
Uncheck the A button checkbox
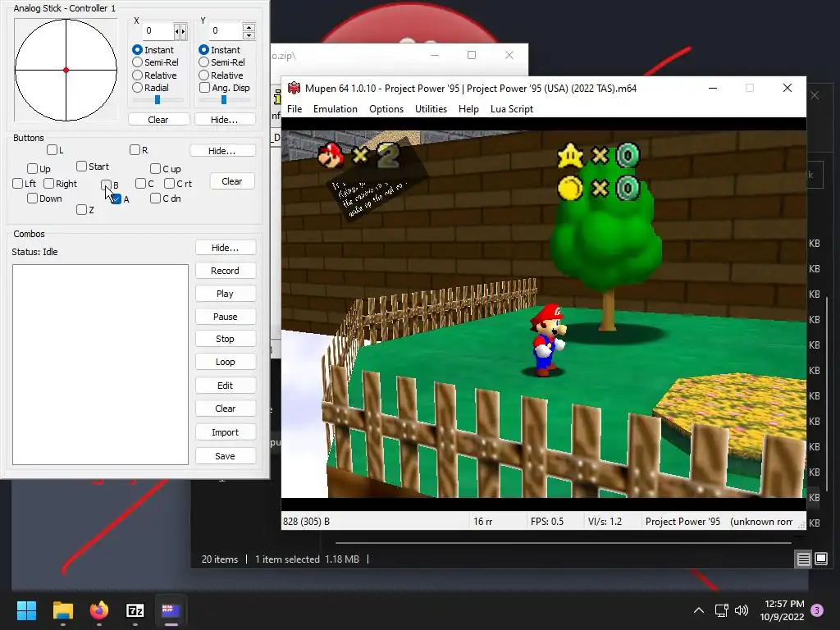(116, 199)
